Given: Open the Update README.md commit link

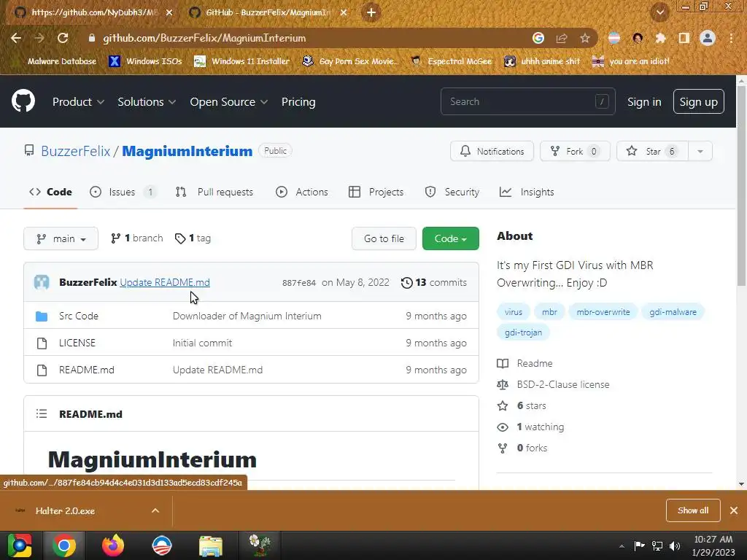Looking at the screenshot, I should (x=165, y=282).
